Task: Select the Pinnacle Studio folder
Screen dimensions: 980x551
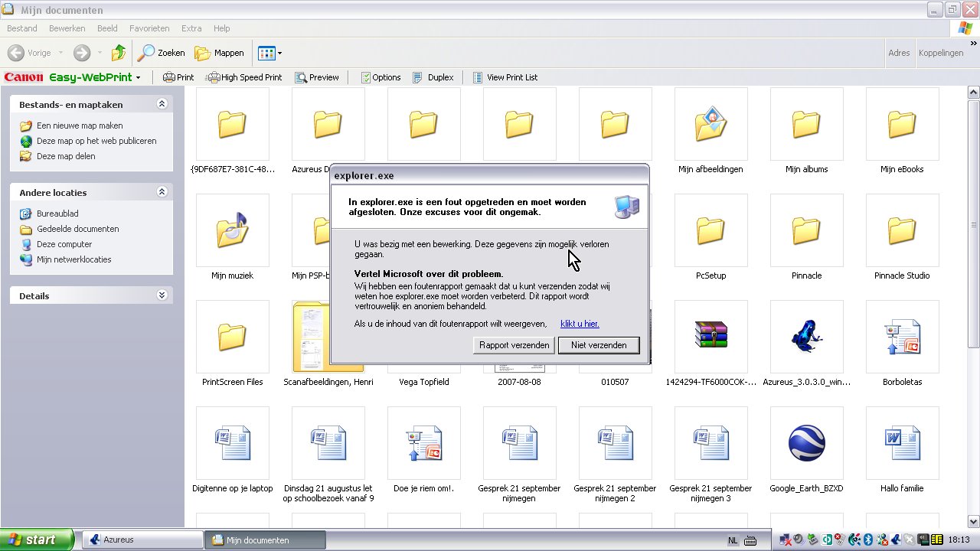Action: [902, 230]
